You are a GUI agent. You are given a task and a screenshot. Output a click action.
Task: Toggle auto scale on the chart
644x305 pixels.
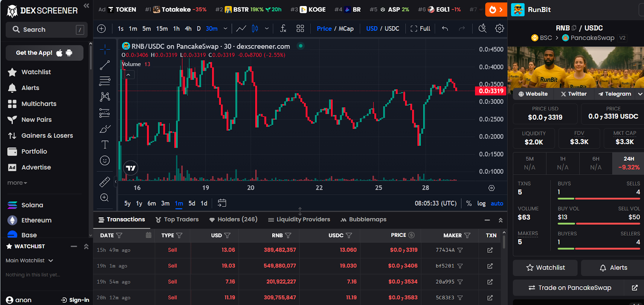tap(497, 203)
